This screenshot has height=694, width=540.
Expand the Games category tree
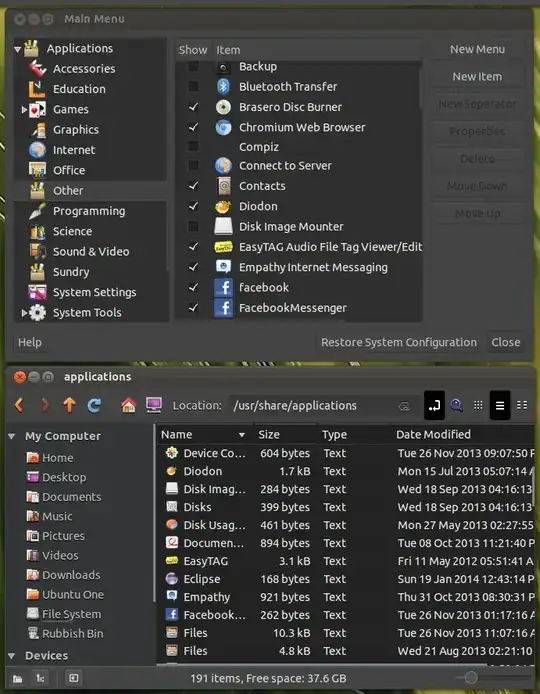click(x=24, y=109)
